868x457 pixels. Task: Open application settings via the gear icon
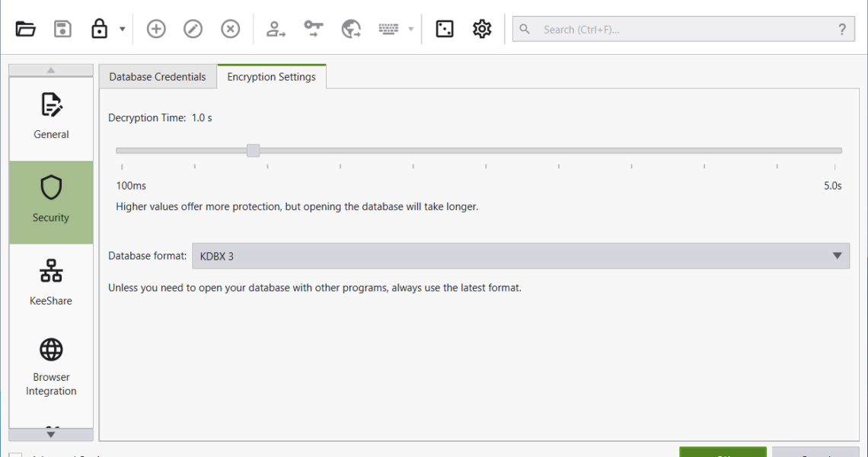[482, 29]
